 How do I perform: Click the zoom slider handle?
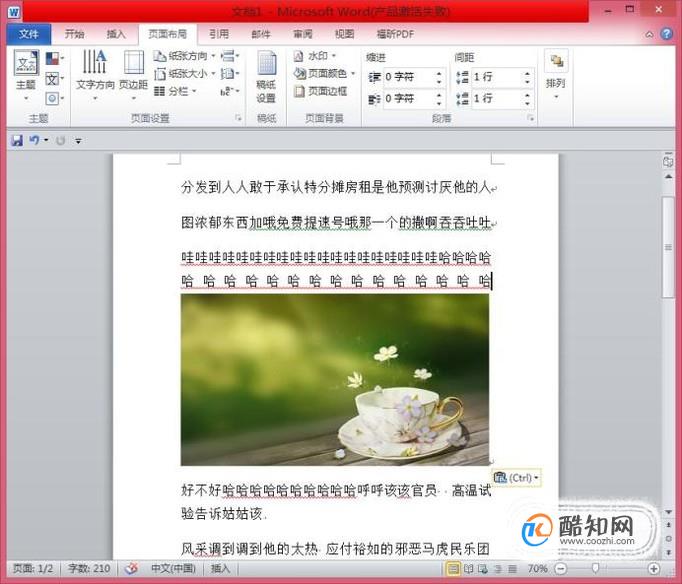point(595,568)
